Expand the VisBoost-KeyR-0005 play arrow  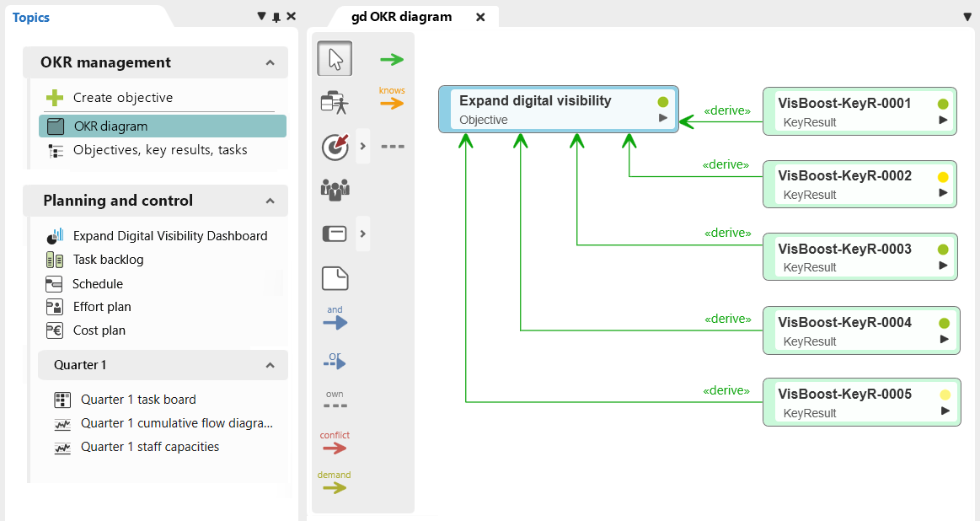coord(945,411)
